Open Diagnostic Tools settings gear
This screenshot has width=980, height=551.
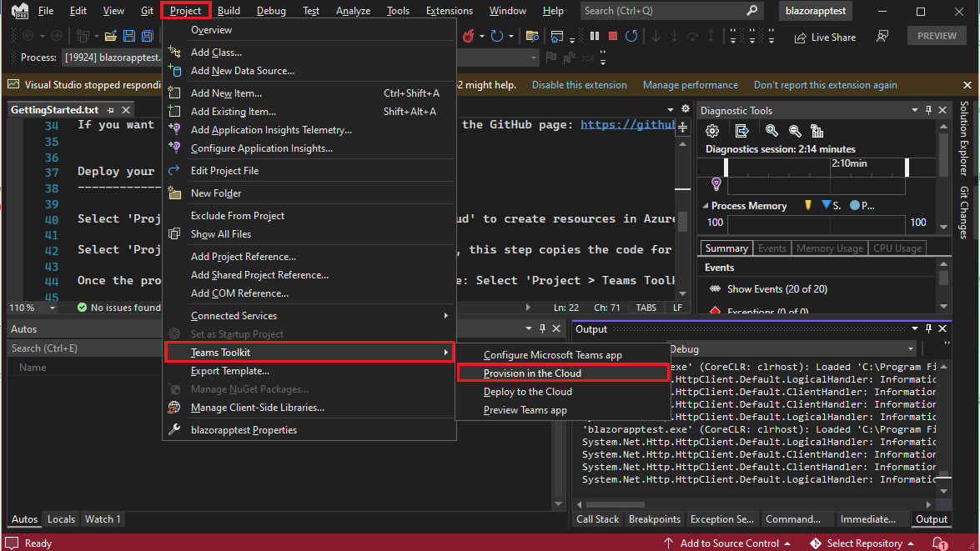tap(712, 131)
